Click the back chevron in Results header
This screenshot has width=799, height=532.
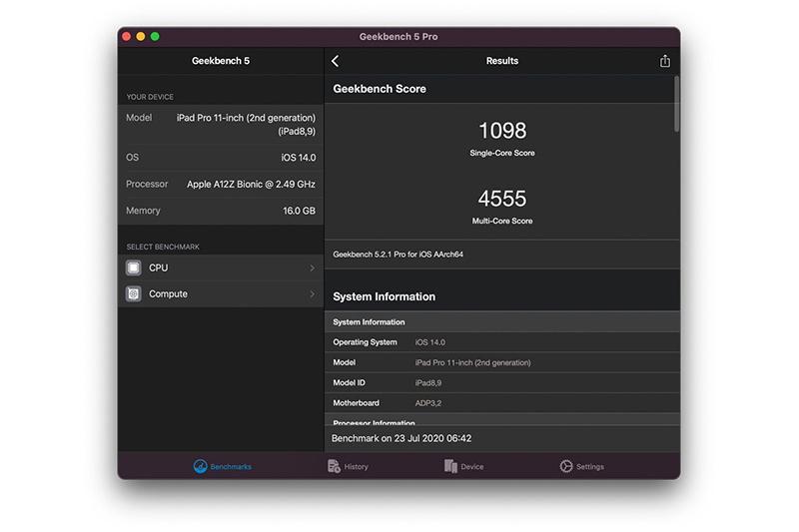coord(336,61)
